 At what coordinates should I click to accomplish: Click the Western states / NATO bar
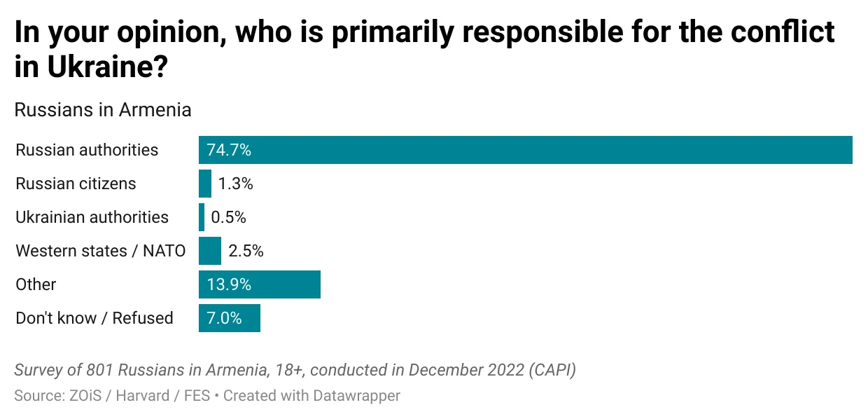coord(210,251)
